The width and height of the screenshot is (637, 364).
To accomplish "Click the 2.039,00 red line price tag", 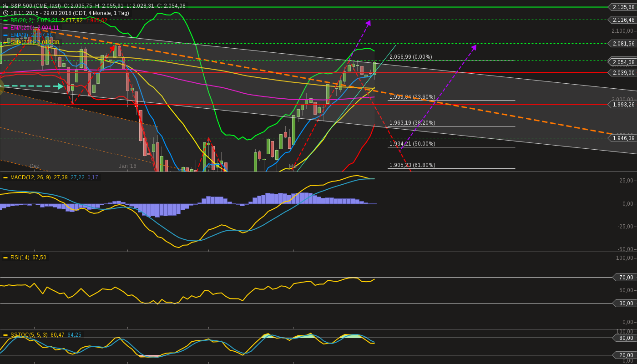I will [622, 73].
